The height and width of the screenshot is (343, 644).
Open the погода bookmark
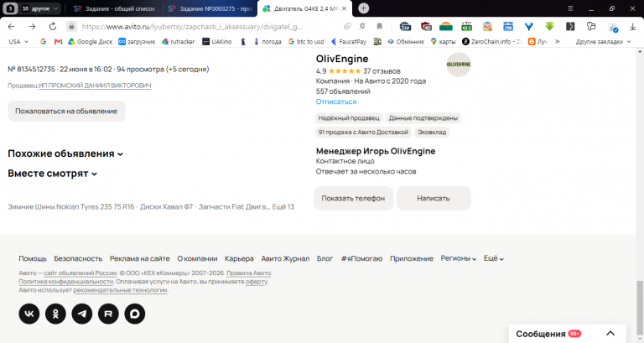click(x=267, y=41)
